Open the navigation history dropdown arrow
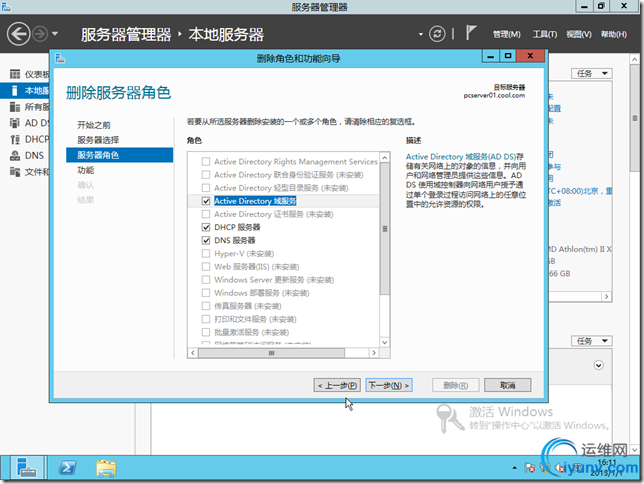644x484 pixels. click(x=55, y=34)
